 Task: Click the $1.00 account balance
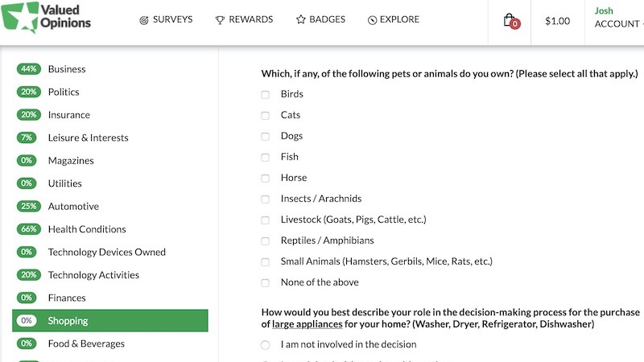[x=557, y=22]
